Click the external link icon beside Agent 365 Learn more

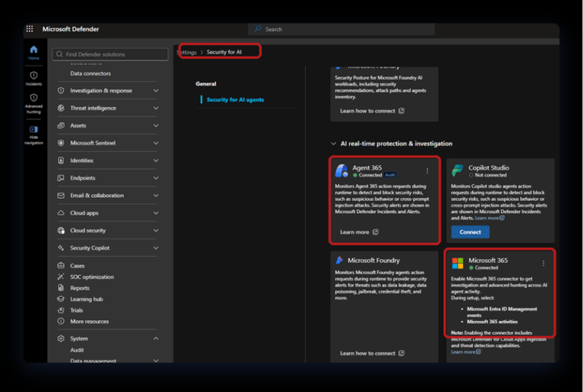pos(376,232)
